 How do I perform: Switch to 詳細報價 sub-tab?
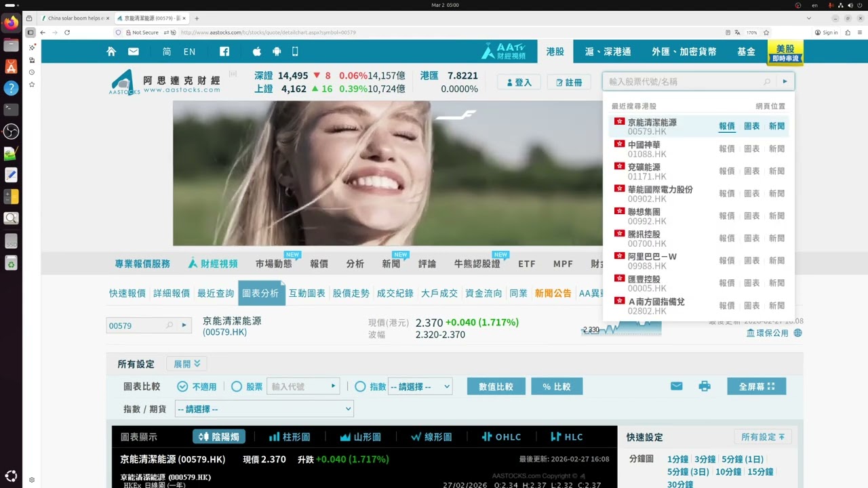[x=172, y=293]
